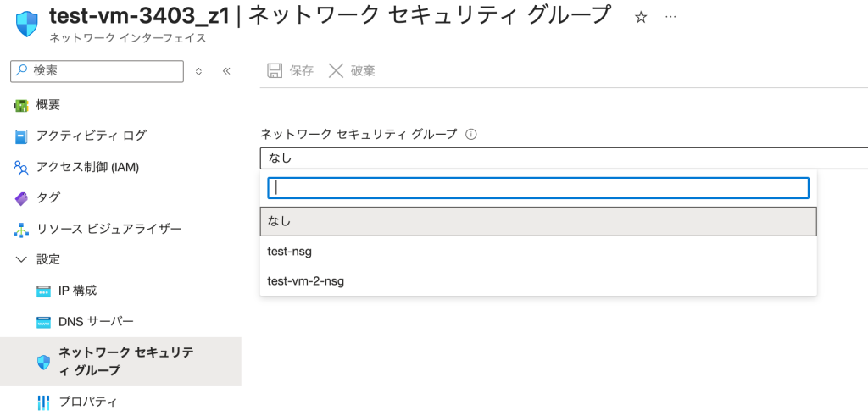Screen dimensions: 868x416
Task: Open アクティビティ ログ menu item
Action: coord(91,136)
